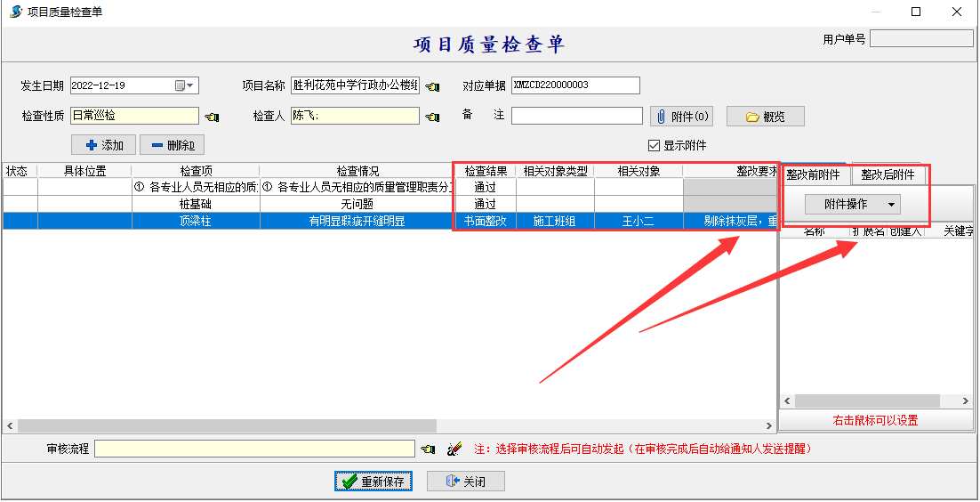Click lookup hand icon beside 项目名称 field
The height and width of the screenshot is (502, 980).
coord(432,86)
